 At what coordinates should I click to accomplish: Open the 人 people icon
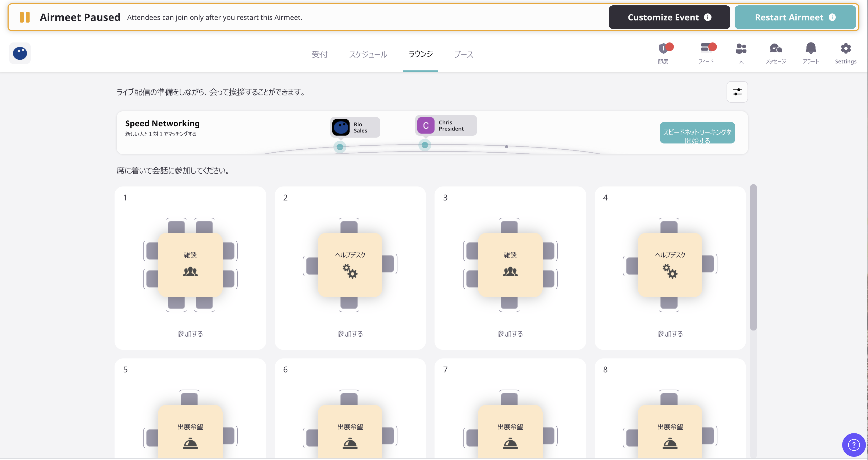click(x=741, y=49)
